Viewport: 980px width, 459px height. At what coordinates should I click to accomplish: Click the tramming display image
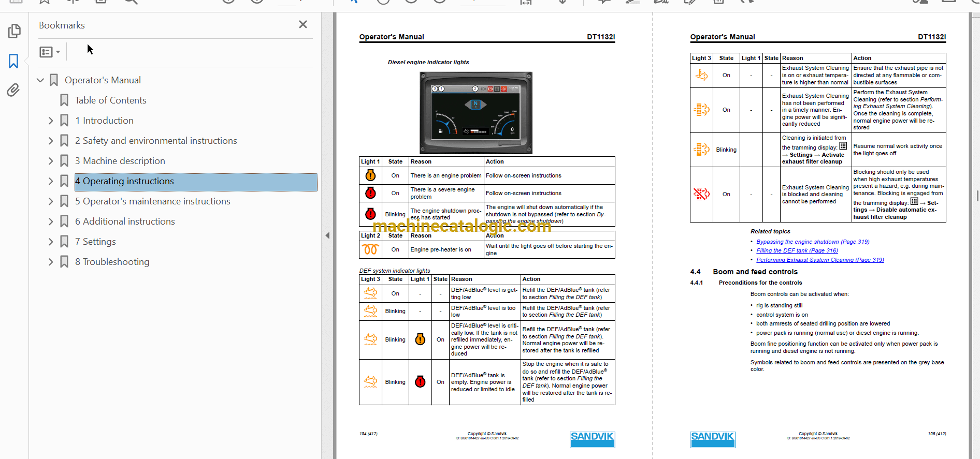[475, 113]
